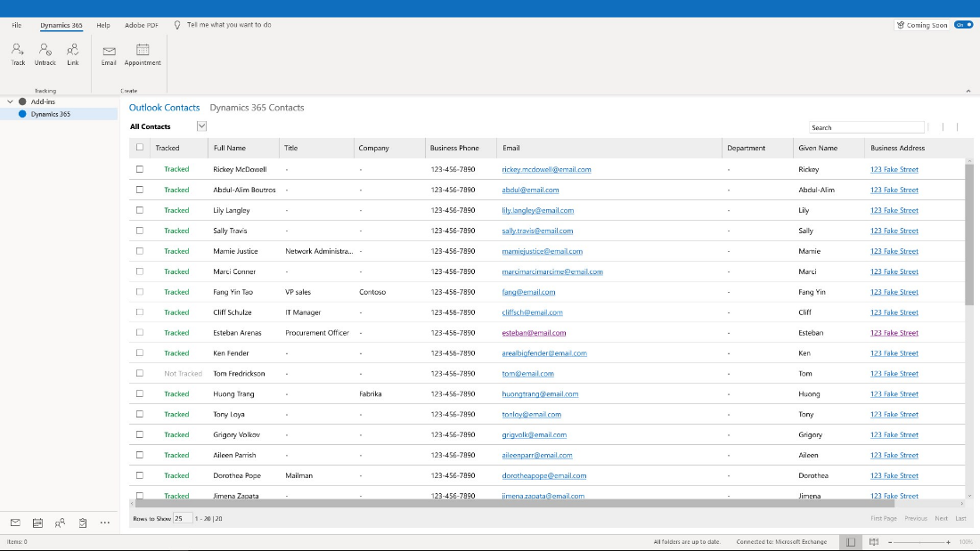Click the Search input field
The height and width of the screenshot is (551, 980).
[x=866, y=126]
